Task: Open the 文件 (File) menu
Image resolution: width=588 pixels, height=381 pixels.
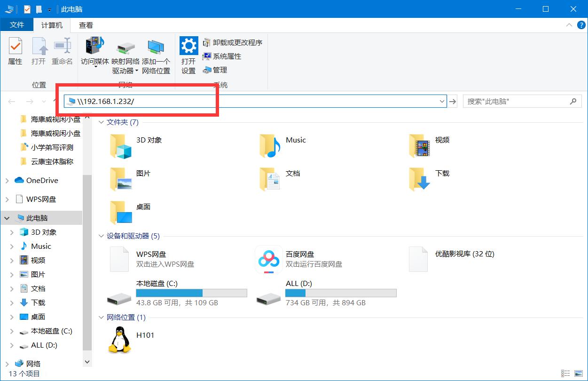Action: click(17, 25)
